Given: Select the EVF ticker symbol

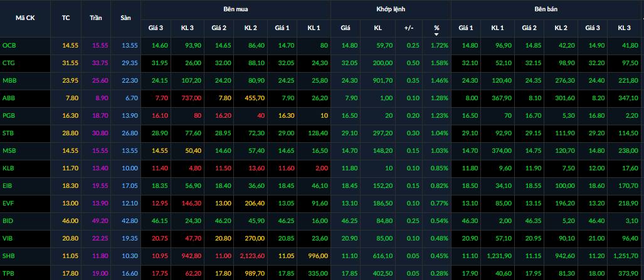Looking at the screenshot, I should tap(8, 203).
